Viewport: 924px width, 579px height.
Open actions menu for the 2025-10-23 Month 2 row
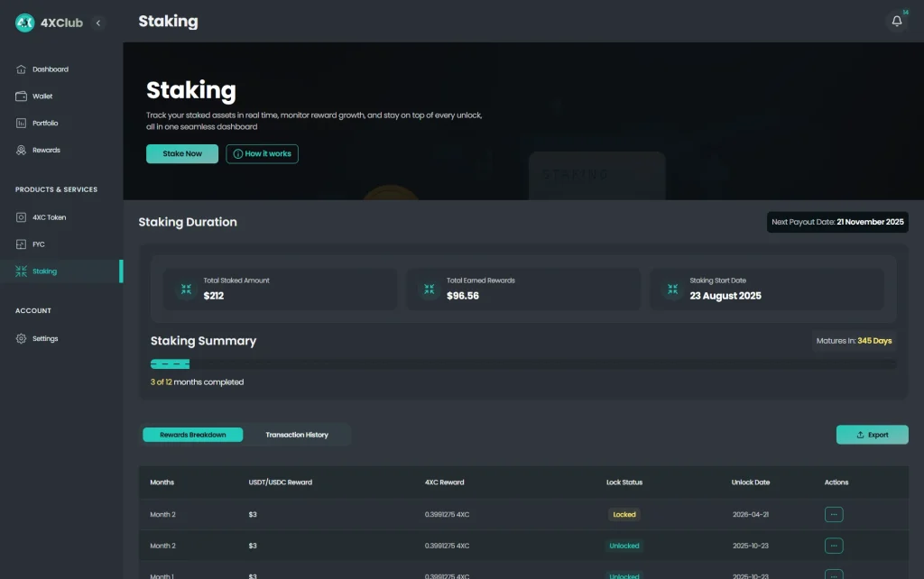834,546
